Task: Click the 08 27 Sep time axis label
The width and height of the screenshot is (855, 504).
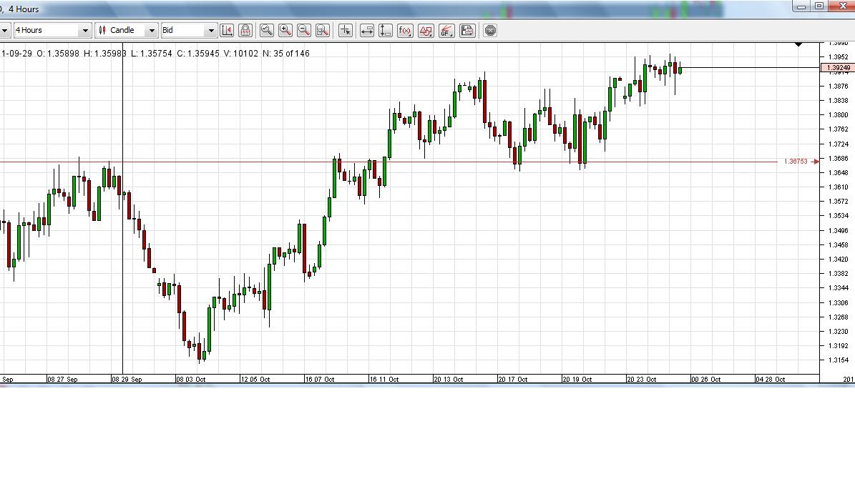Action: [63, 379]
